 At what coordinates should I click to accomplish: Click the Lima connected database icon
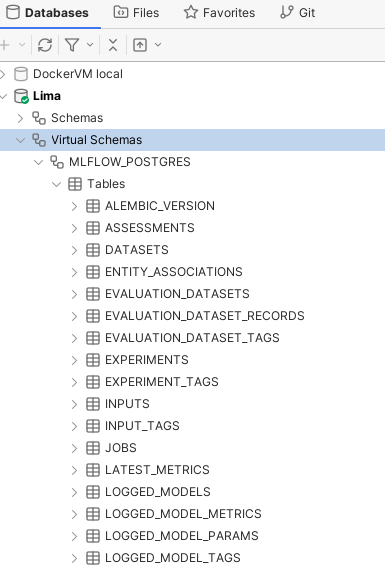(21, 96)
